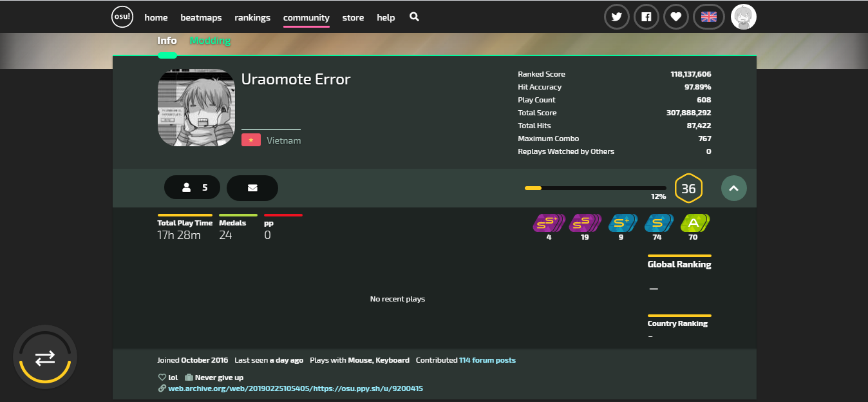Click the Hit Accuracy value 97.89%
This screenshot has height=402, width=868.
[698, 87]
